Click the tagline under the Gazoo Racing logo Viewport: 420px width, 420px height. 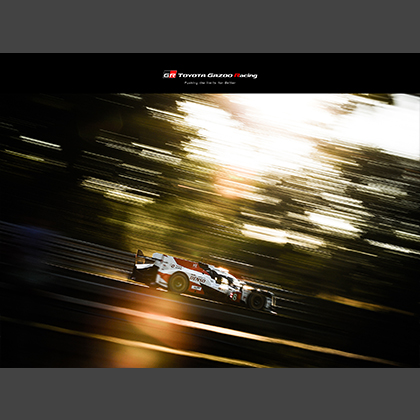pos(210,83)
